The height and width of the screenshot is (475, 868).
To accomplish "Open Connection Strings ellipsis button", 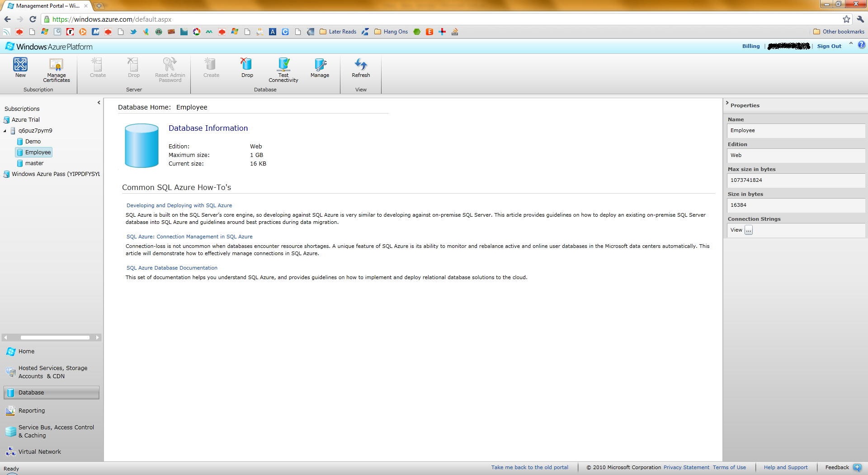I will click(x=749, y=230).
